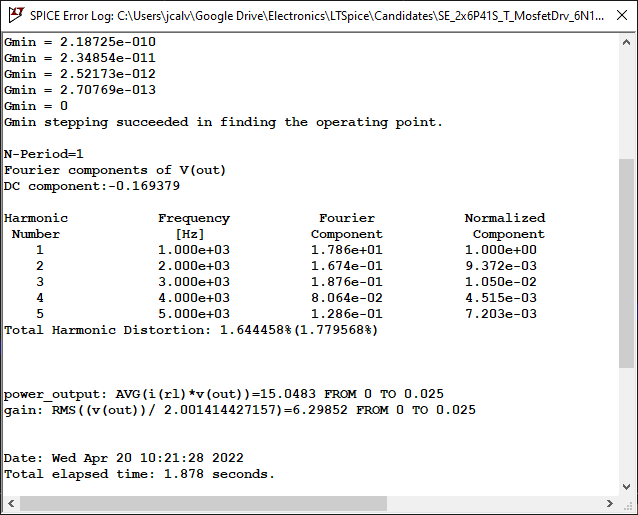Click the gain RMS measurement line
This screenshot has width=638, height=515.
pos(240,410)
